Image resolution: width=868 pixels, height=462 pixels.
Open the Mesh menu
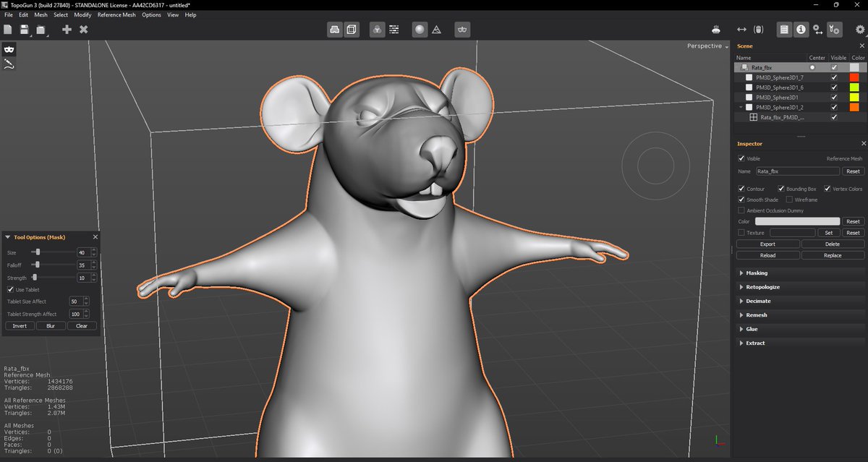pyautogui.click(x=41, y=14)
